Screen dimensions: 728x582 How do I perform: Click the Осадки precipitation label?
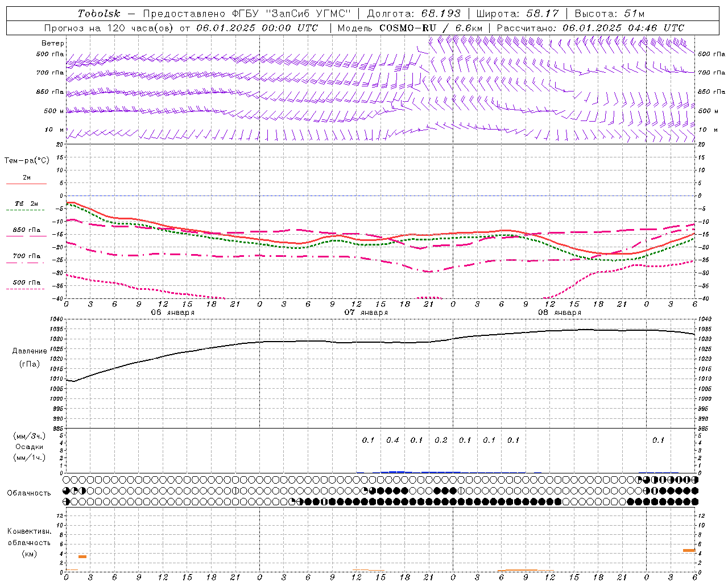click(30, 447)
